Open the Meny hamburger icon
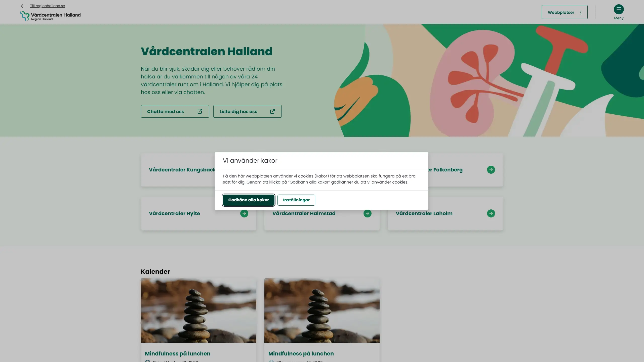 pos(619,10)
